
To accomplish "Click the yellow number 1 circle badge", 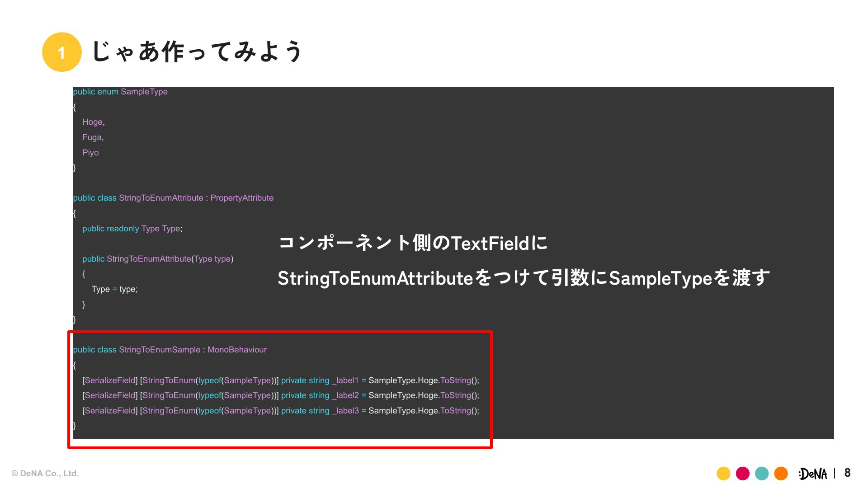I will coord(61,52).
